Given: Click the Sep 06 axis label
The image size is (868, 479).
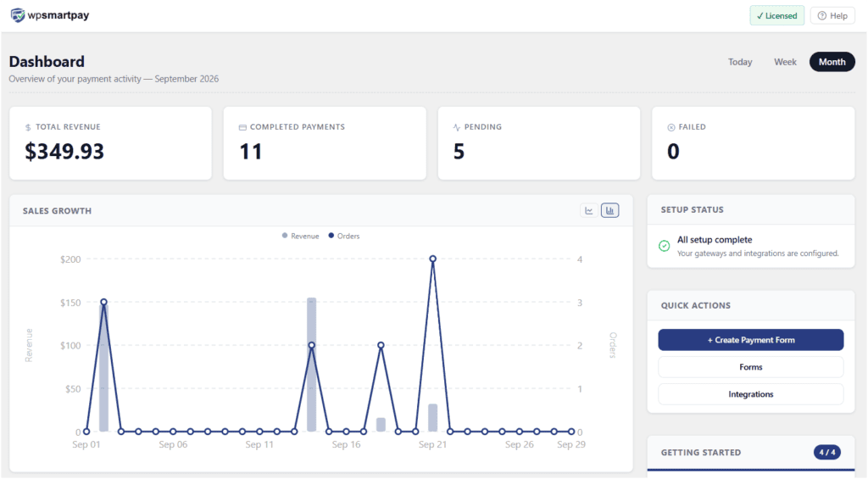Looking at the screenshot, I should [x=173, y=445].
